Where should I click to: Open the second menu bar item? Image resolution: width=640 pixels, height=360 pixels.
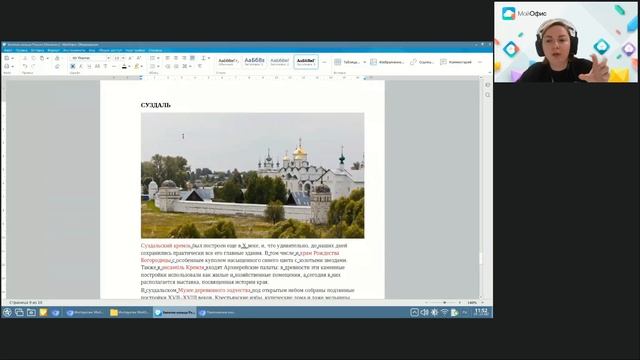tap(22, 50)
